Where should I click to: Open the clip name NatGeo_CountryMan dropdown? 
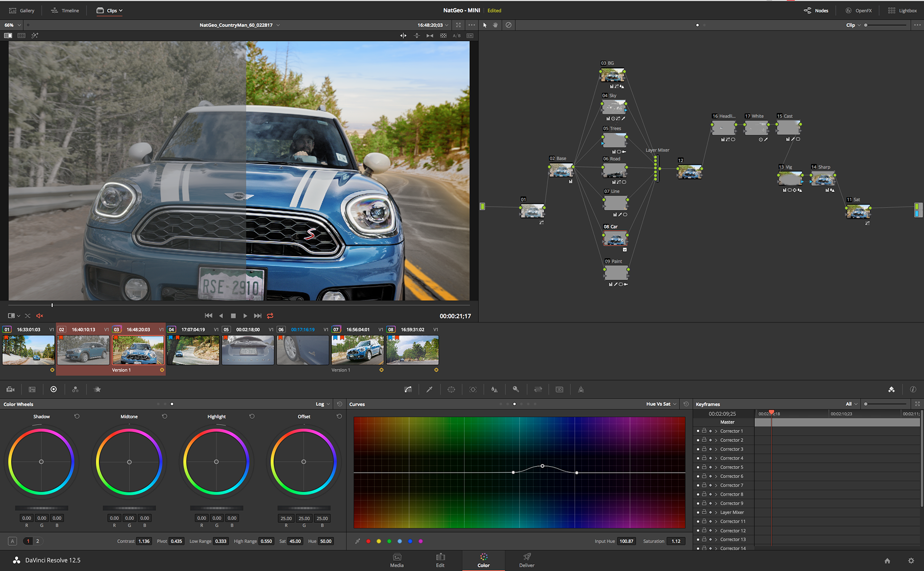(x=239, y=25)
